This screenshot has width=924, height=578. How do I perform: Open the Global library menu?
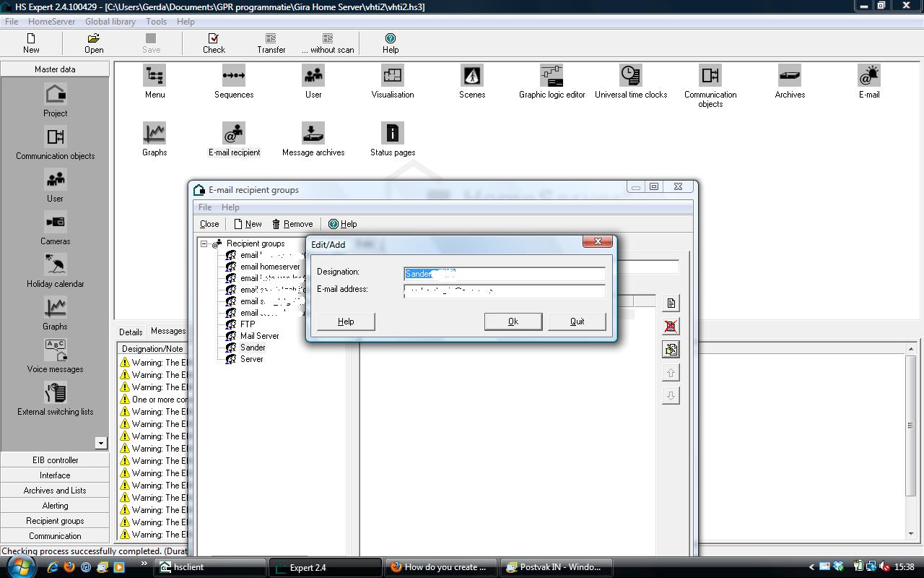click(x=110, y=22)
